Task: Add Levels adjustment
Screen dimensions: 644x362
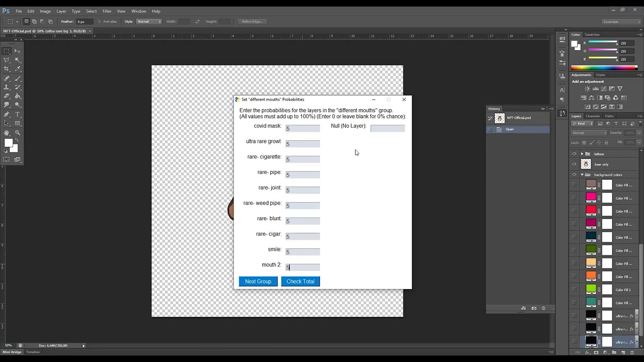Action: [x=595, y=88]
